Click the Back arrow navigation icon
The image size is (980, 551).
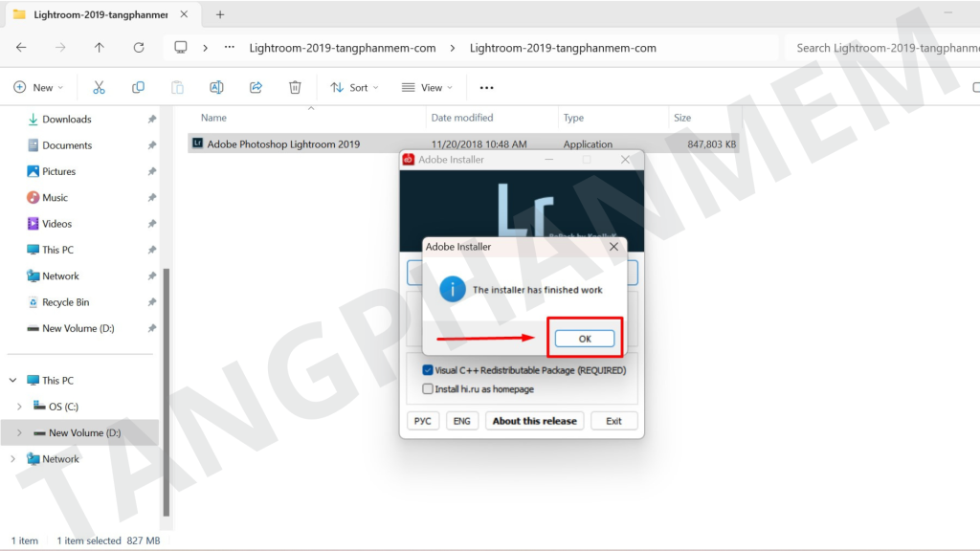(x=21, y=47)
